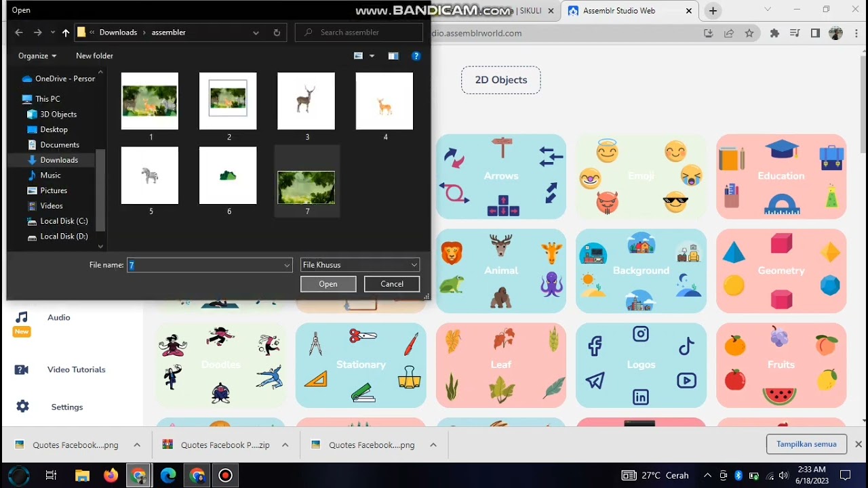Image resolution: width=868 pixels, height=488 pixels.
Task: Show the preview pane in dialog
Action: pyautogui.click(x=393, y=56)
